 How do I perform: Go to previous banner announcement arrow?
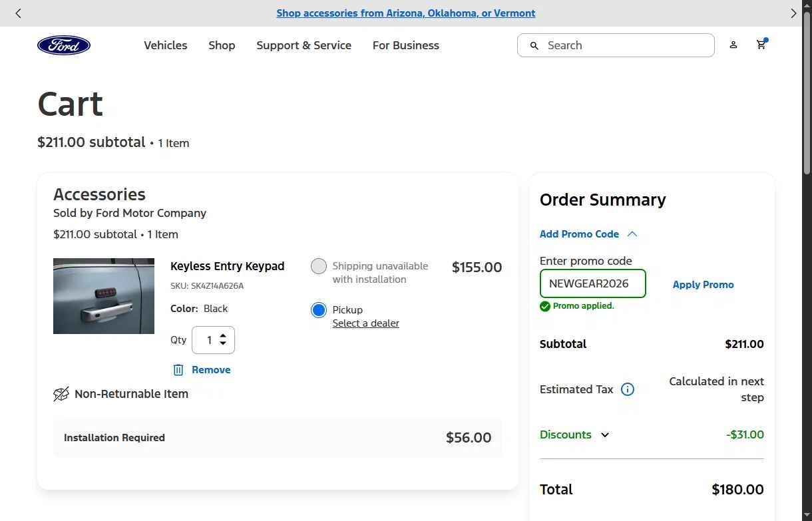pyautogui.click(x=18, y=13)
